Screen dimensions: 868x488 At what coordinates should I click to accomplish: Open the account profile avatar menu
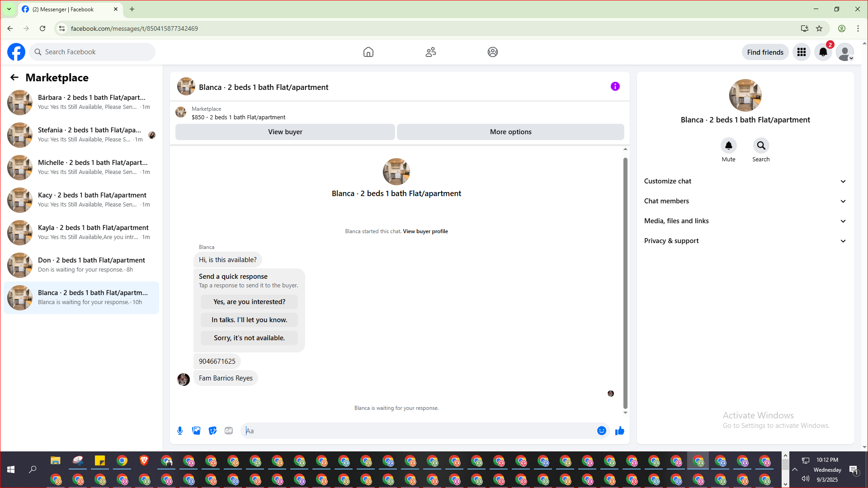tap(845, 52)
